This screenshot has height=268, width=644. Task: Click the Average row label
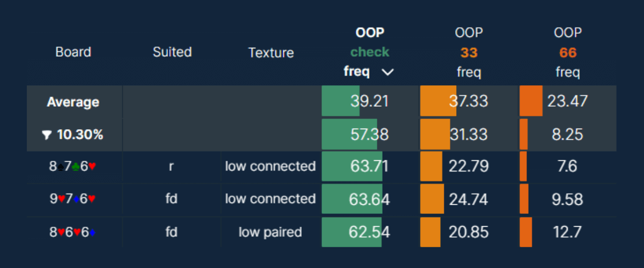[x=73, y=101]
